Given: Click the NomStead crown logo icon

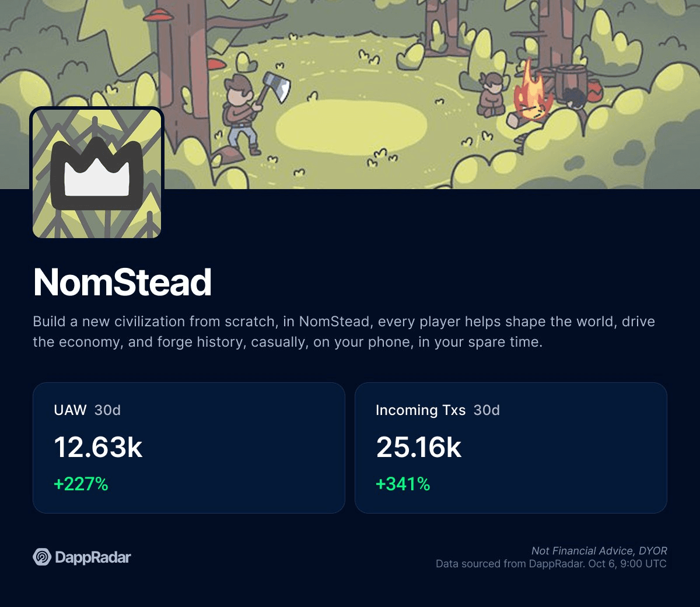Looking at the screenshot, I should tap(97, 173).
